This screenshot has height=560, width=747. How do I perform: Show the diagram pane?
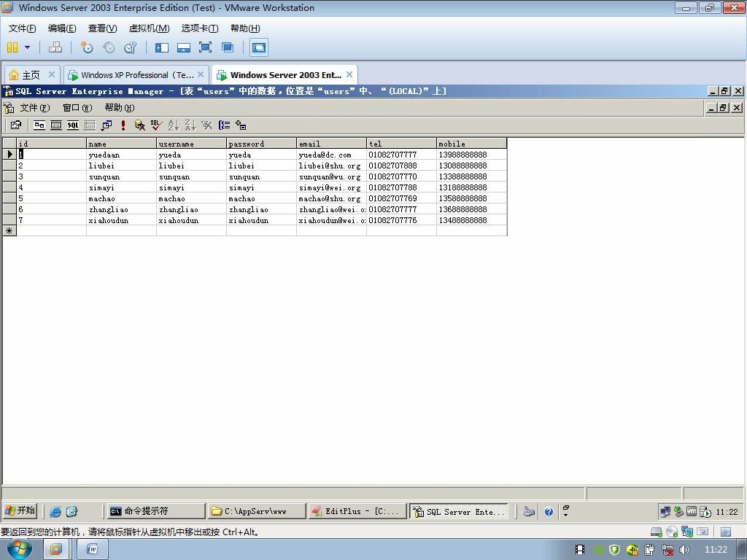(x=39, y=125)
